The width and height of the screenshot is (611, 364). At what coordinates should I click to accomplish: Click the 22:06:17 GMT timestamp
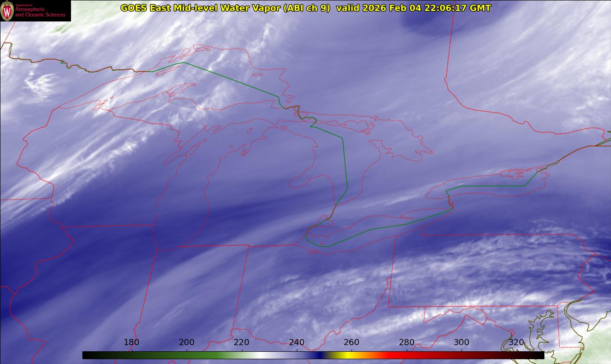tap(458, 8)
